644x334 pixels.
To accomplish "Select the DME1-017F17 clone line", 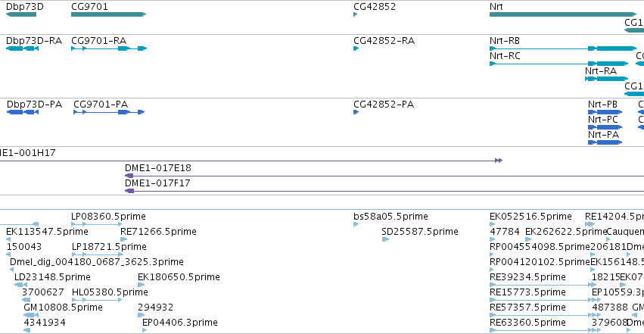I will (x=384, y=192).
